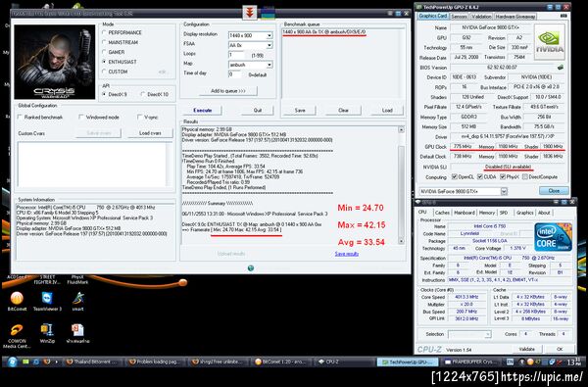Switch to the Graphics tab in CPU-Z
The height and width of the screenshot is (387, 588).
click(524, 213)
